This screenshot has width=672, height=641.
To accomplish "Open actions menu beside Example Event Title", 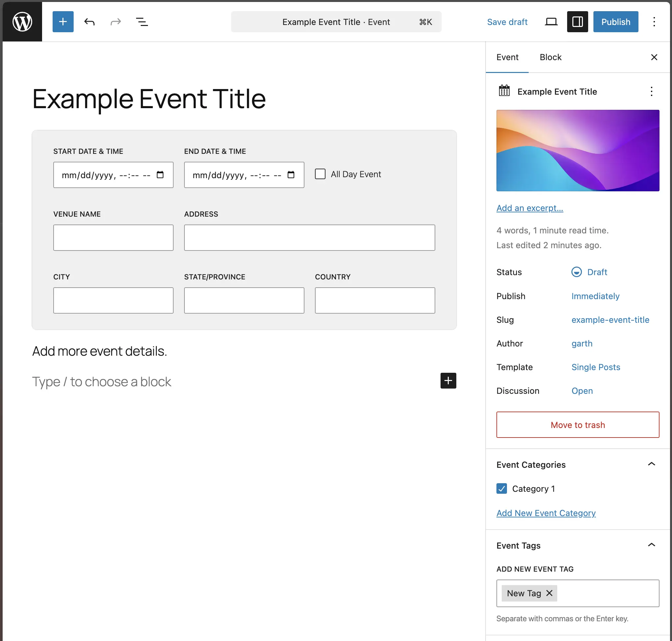I will point(652,92).
